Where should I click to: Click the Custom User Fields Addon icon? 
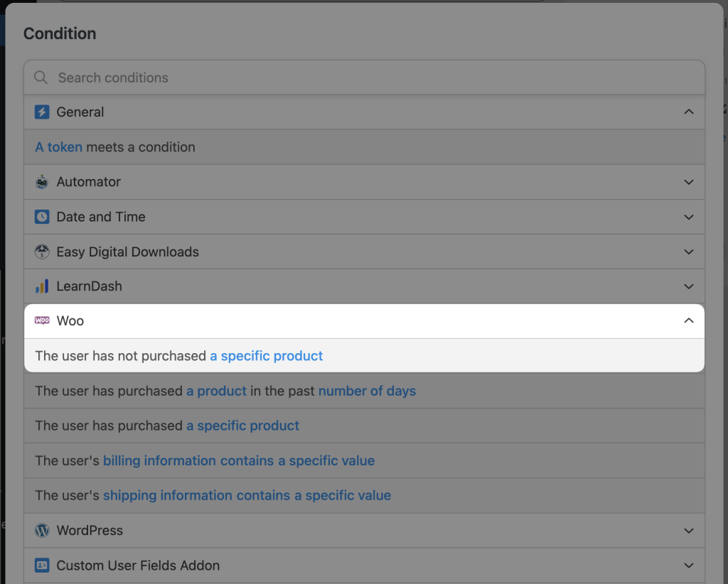(42, 565)
